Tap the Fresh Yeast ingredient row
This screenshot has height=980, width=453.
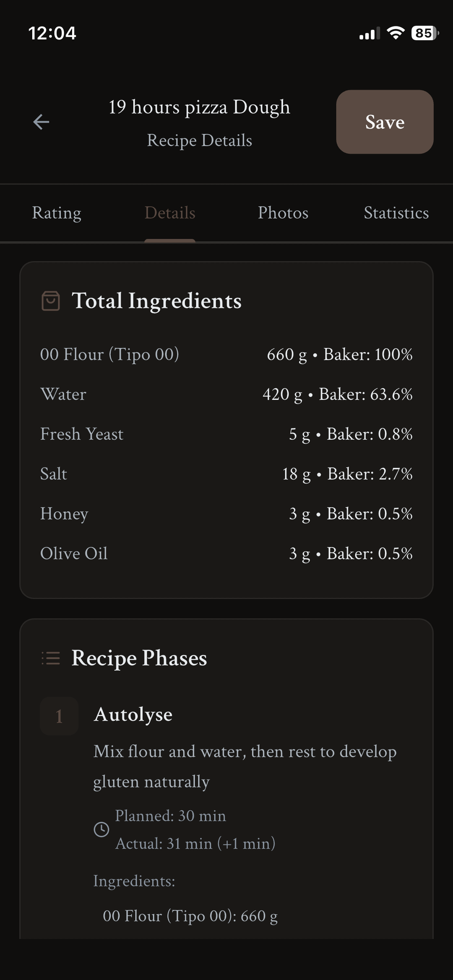(226, 434)
